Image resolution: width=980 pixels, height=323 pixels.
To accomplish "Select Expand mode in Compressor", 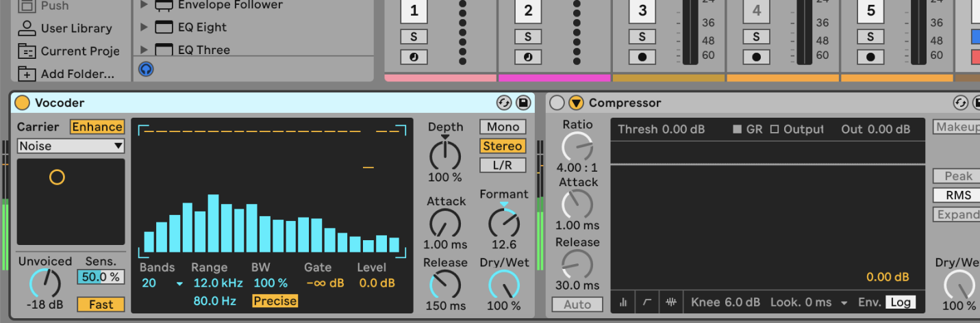I will click(x=957, y=214).
